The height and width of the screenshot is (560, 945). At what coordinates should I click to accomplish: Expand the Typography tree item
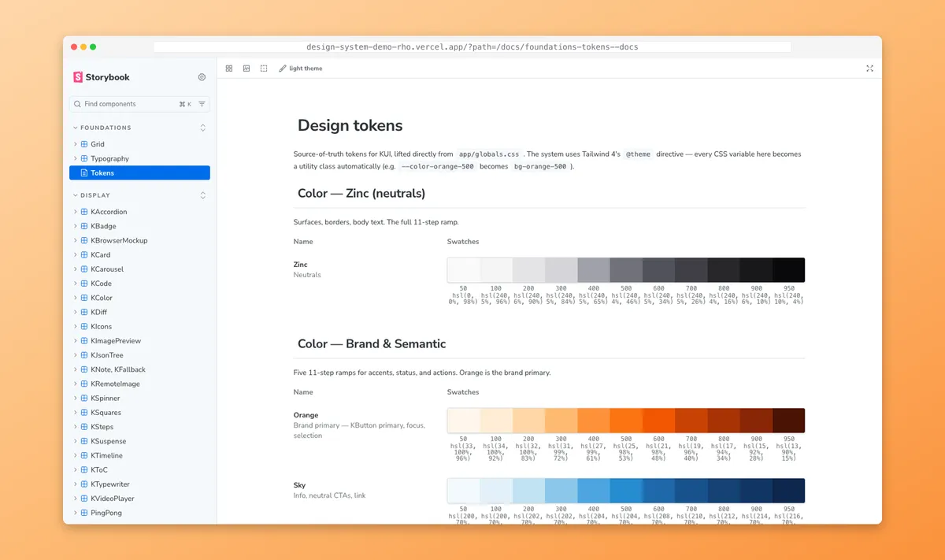76,158
